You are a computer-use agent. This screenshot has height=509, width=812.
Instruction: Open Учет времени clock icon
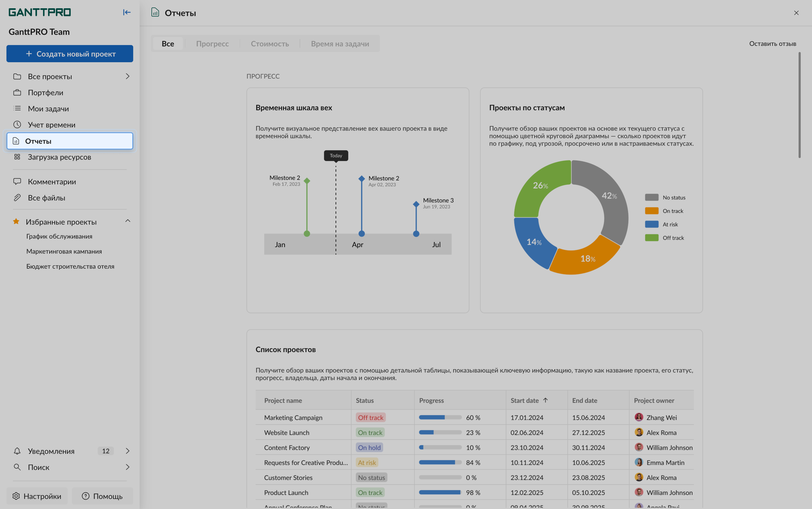pyautogui.click(x=17, y=125)
